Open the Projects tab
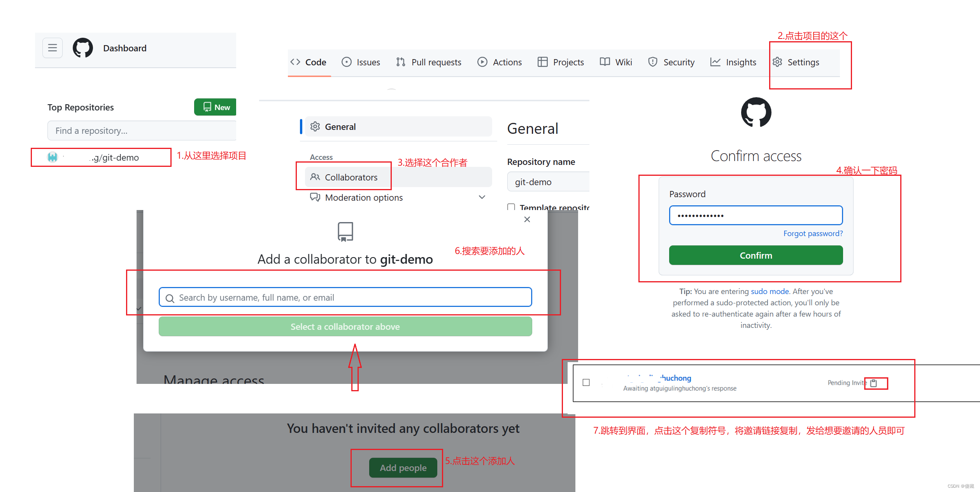 (561, 62)
